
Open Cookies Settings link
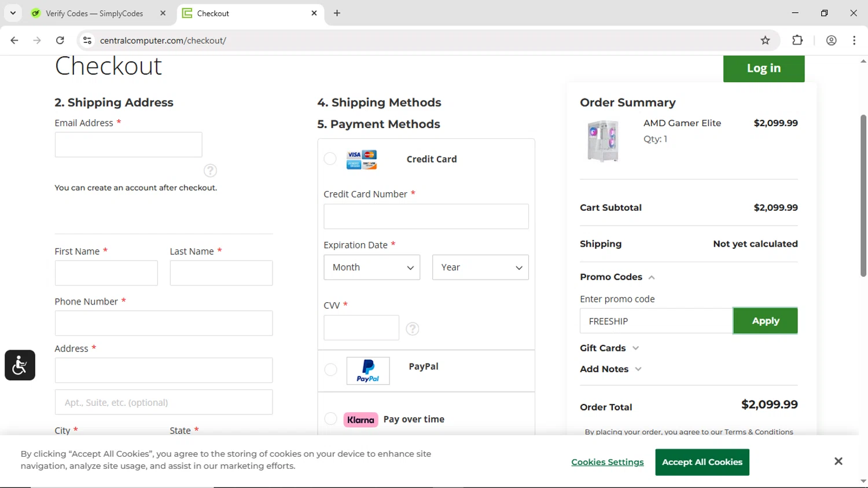[x=608, y=462]
